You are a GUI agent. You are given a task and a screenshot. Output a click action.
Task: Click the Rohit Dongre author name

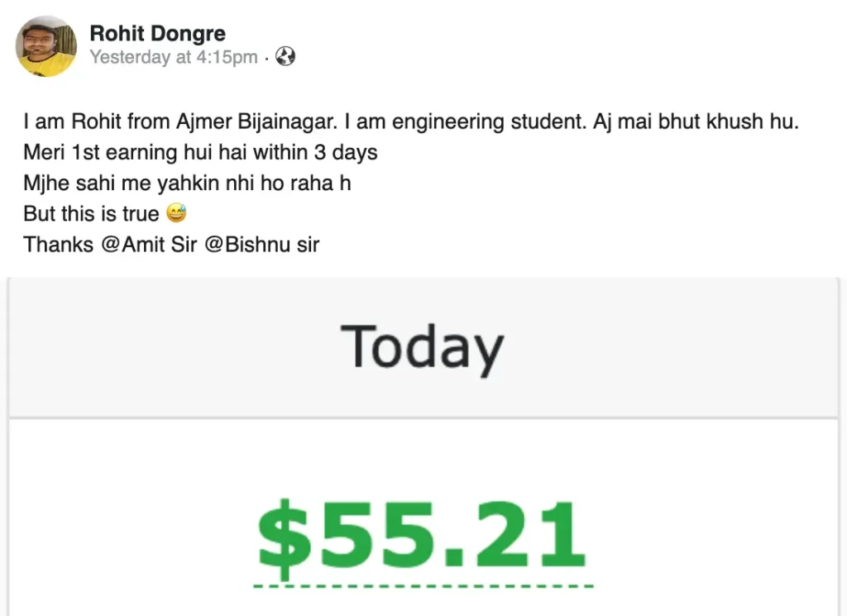(x=157, y=33)
